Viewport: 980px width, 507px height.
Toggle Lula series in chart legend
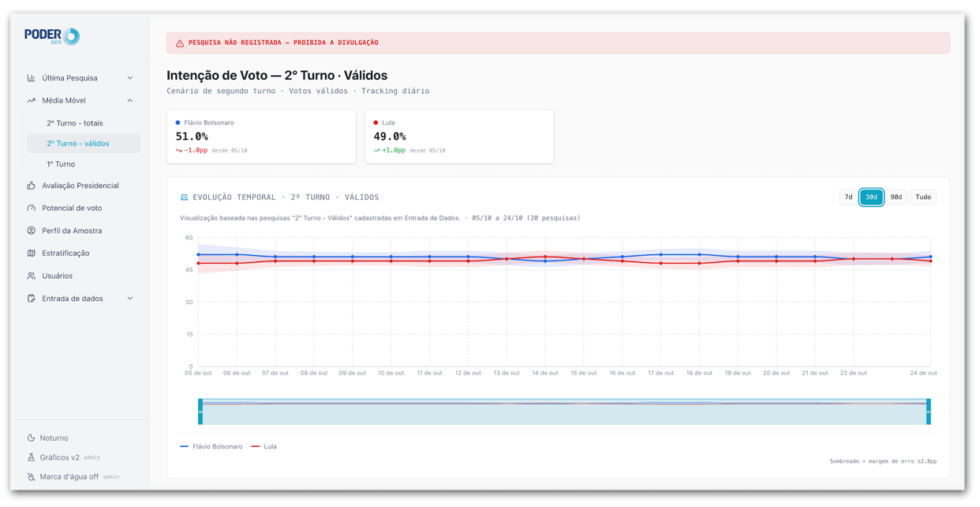click(264, 446)
